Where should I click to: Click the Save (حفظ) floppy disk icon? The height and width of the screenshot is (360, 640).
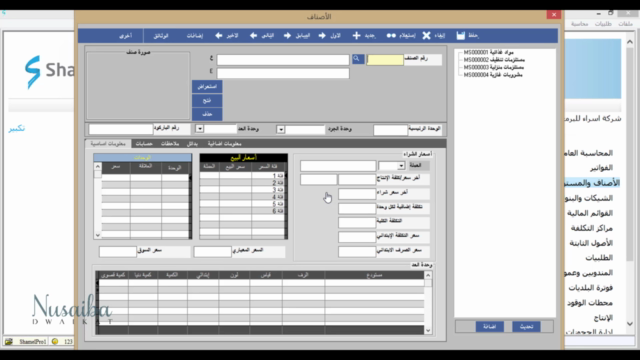click(x=461, y=36)
